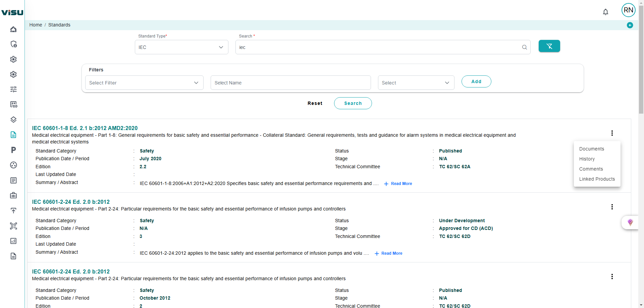Open the Select Filter dropdown
This screenshot has height=308, width=644.
coord(144,83)
